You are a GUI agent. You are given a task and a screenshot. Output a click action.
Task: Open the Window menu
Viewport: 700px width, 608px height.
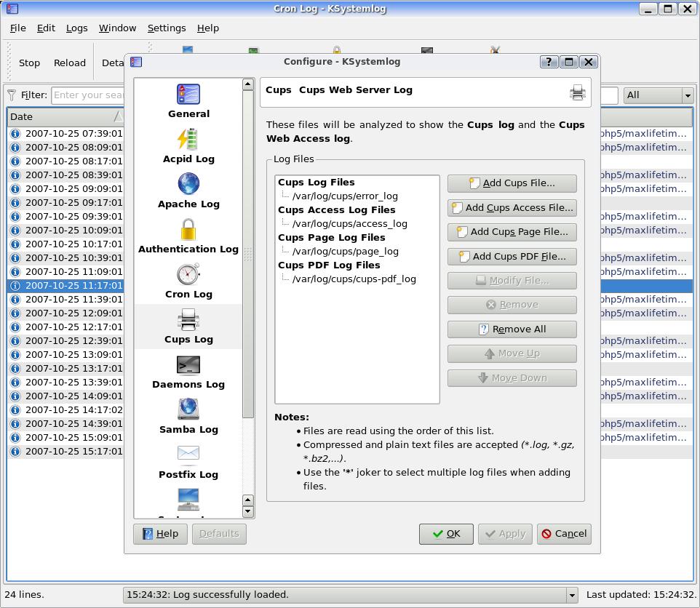[117, 28]
